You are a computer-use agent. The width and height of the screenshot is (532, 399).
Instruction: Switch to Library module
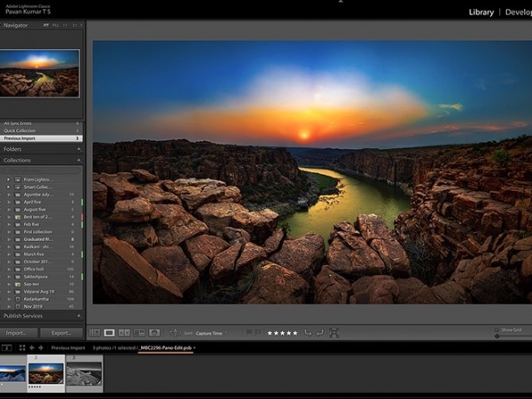[x=481, y=12]
